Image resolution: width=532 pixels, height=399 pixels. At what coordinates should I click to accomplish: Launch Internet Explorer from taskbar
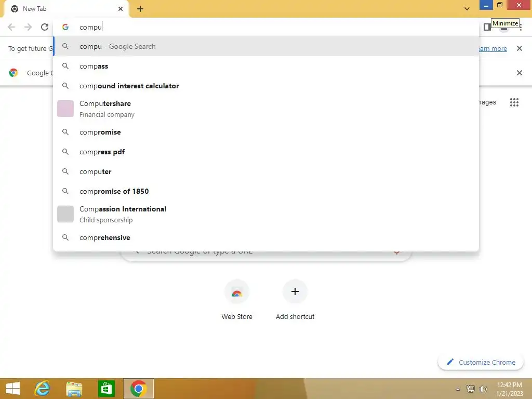pos(43,389)
